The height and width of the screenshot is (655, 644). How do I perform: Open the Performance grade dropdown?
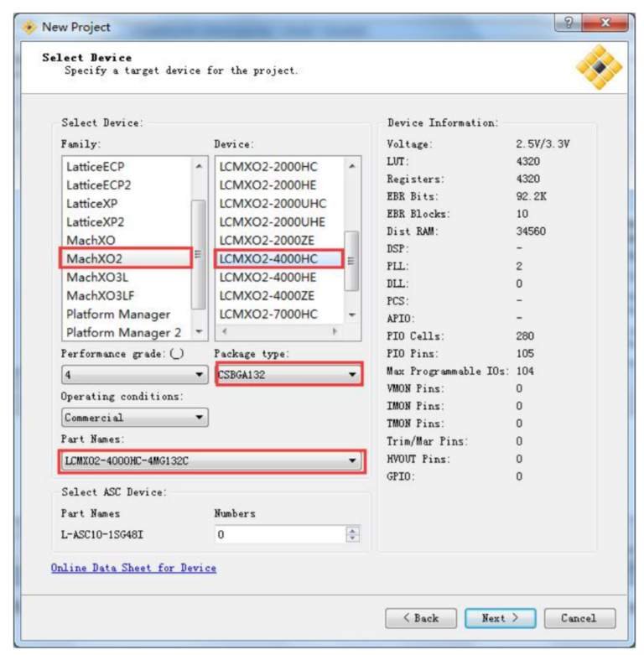[x=134, y=375]
